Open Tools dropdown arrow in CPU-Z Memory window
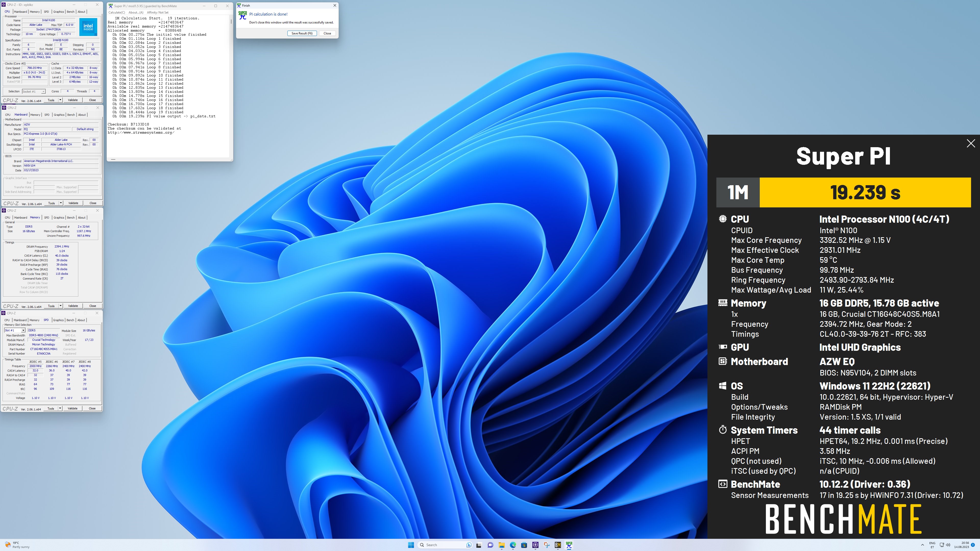Image resolution: width=980 pixels, height=551 pixels. [60, 306]
